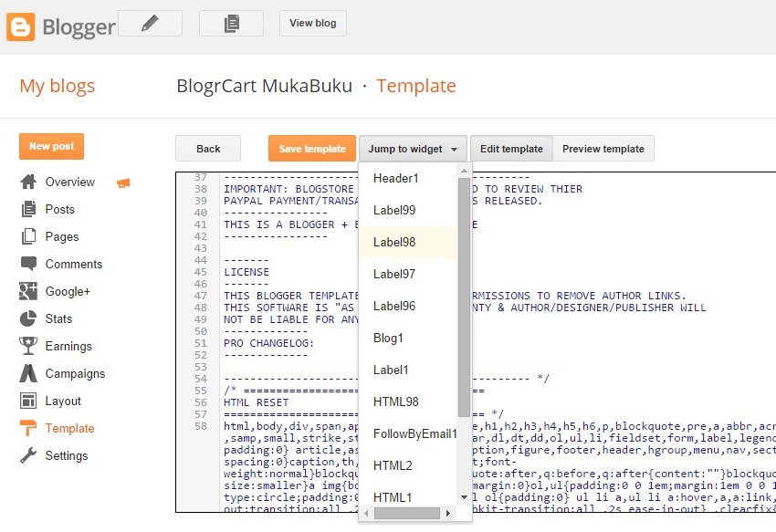Click the Settings wrench icon

[28, 455]
